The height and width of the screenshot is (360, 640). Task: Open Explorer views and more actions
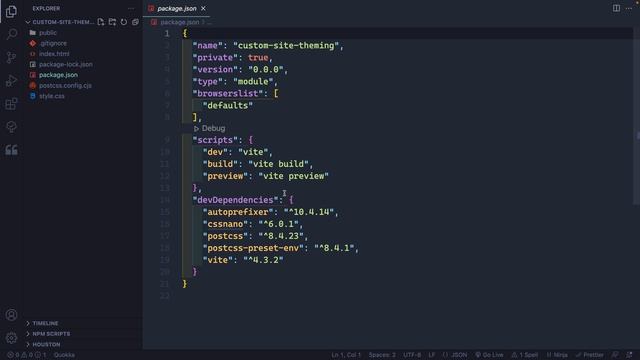coord(131,8)
